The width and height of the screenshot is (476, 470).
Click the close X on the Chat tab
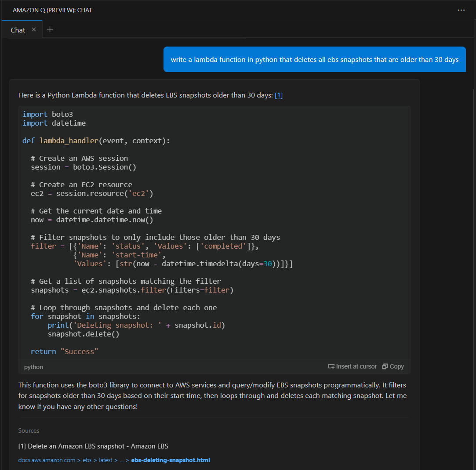[x=34, y=30]
